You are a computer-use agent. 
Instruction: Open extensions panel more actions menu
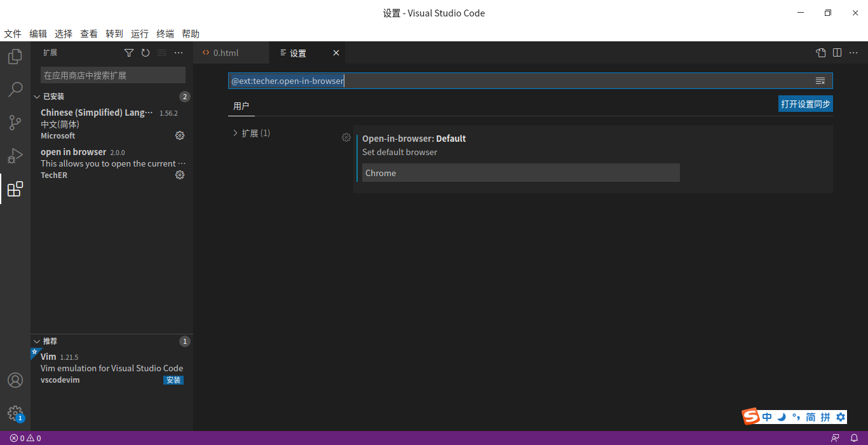click(179, 53)
